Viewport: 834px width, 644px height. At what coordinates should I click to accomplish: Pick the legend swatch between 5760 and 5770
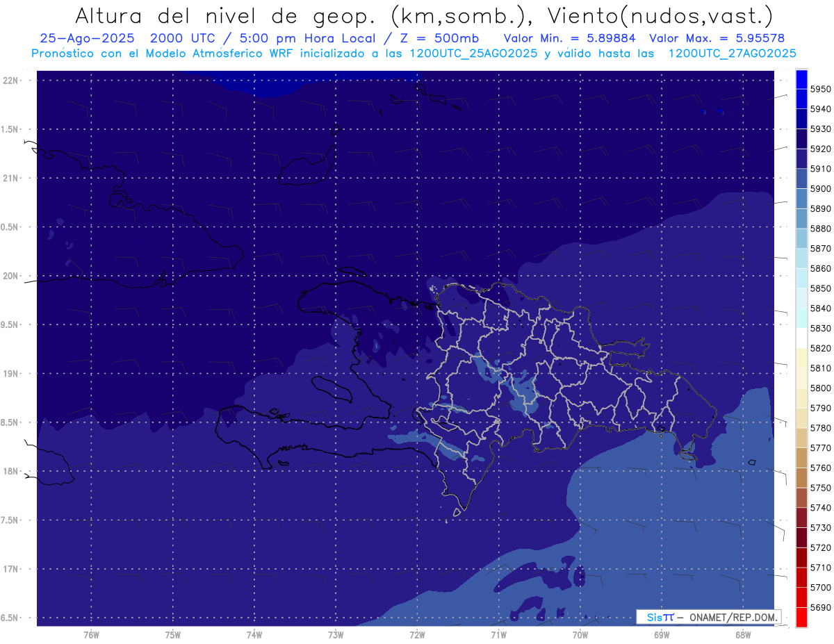pos(801,458)
